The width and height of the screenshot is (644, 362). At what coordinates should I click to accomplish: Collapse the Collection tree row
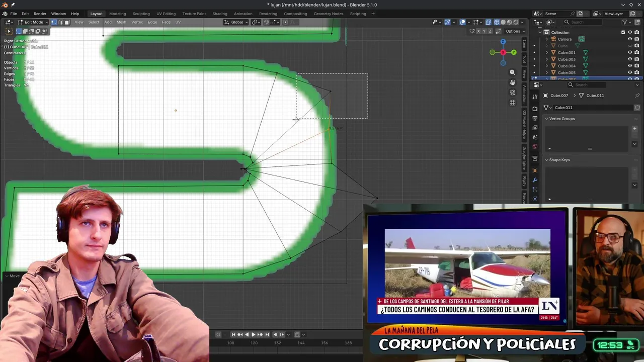coord(540,32)
